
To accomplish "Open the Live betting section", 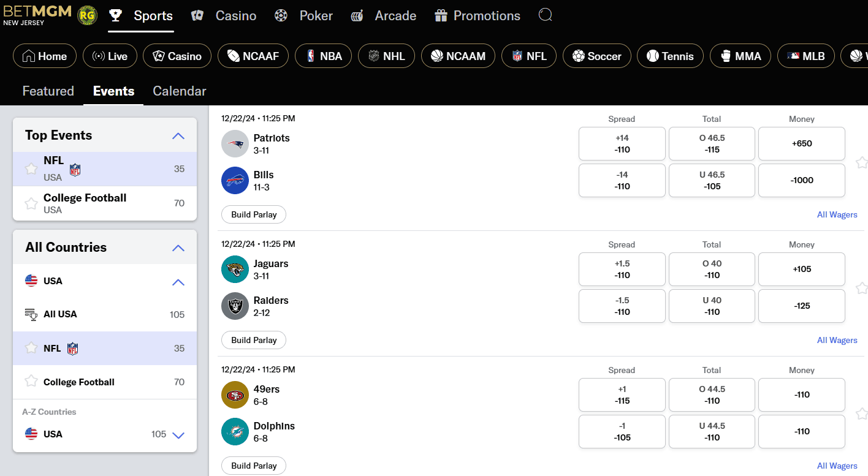I will pos(110,56).
